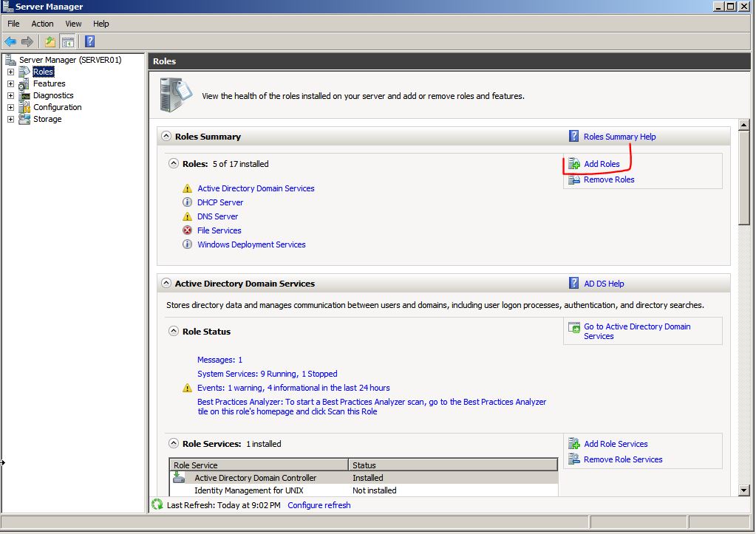Expand the Features tree node

click(10, 84)
